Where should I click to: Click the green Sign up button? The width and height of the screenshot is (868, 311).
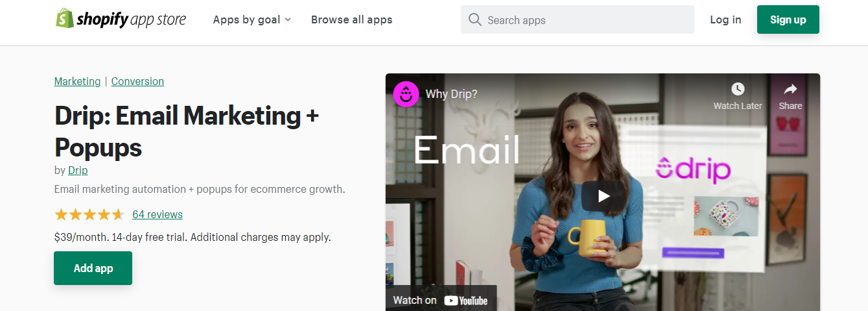coord(788,19)
